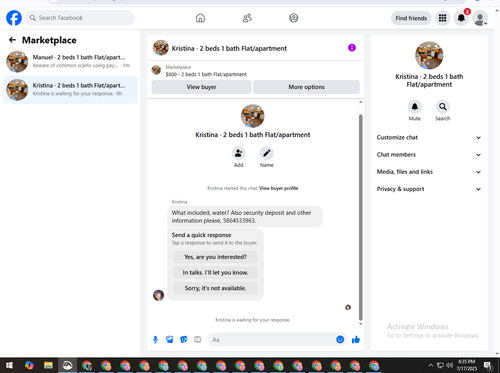Open the account profile menu avatar
500x373 pixels.
(x=480, y=18)
